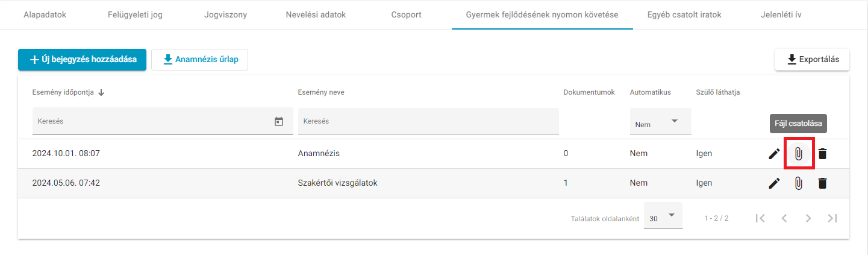The height and width of the screenshot is (255, 868).
Task: Open the date picker calendar icon
Action: click(279, 121)
